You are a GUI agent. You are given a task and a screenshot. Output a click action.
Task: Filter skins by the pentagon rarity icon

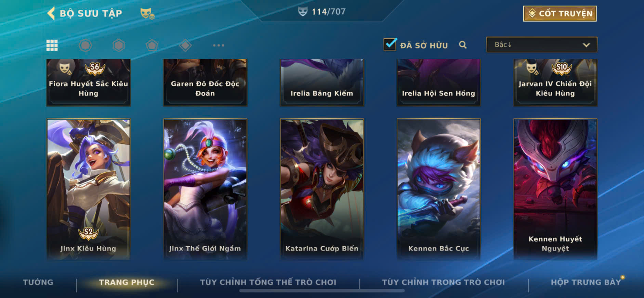pos(152,45)
